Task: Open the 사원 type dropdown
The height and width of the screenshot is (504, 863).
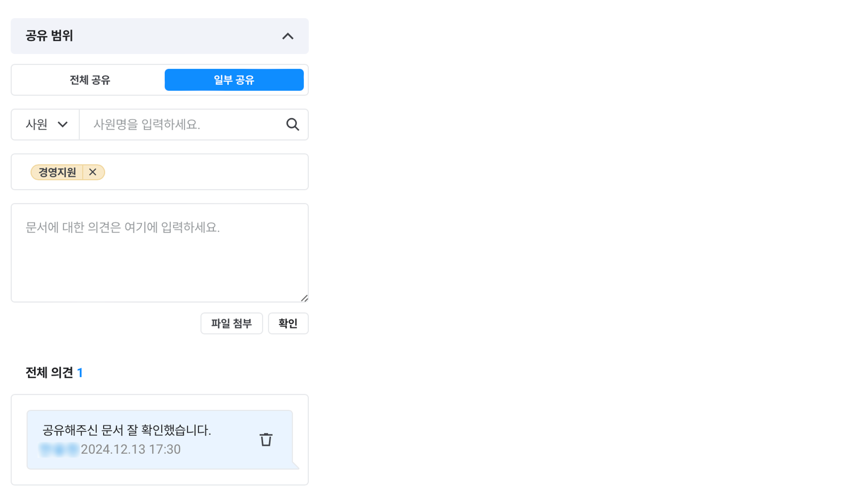Action: 46,124
